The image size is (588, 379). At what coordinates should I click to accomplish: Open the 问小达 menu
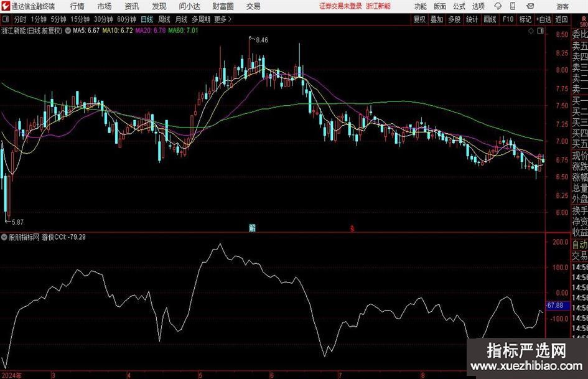189,6
